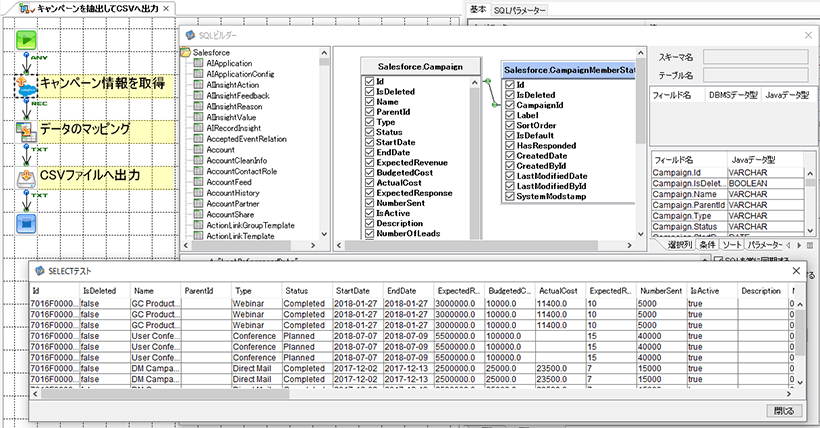This screenshot has height=428, width=820.
Task: Switch to the ソート tab
Action: (732, 245)
